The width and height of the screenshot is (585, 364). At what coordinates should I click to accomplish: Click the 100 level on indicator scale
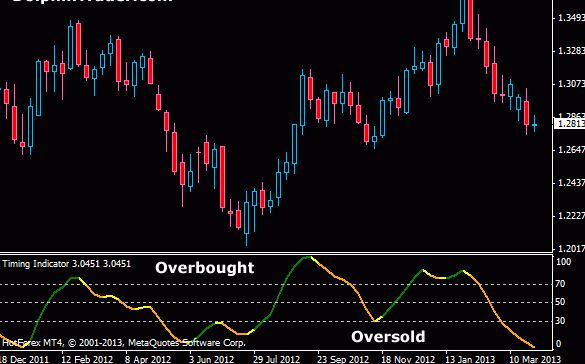(x=563, y=262)
